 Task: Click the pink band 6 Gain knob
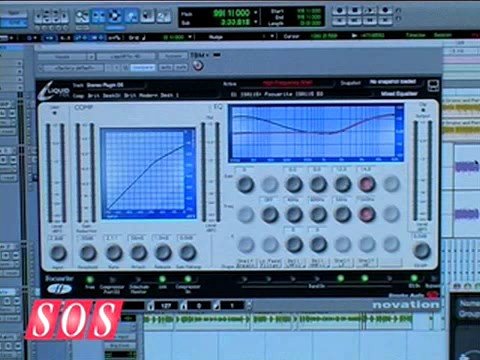tap(367, 184)
